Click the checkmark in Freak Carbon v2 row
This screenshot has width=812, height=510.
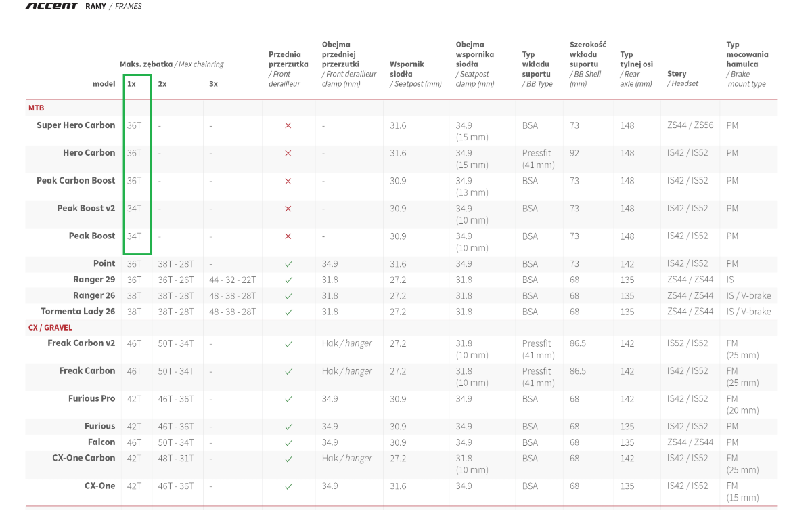[288, 343]
